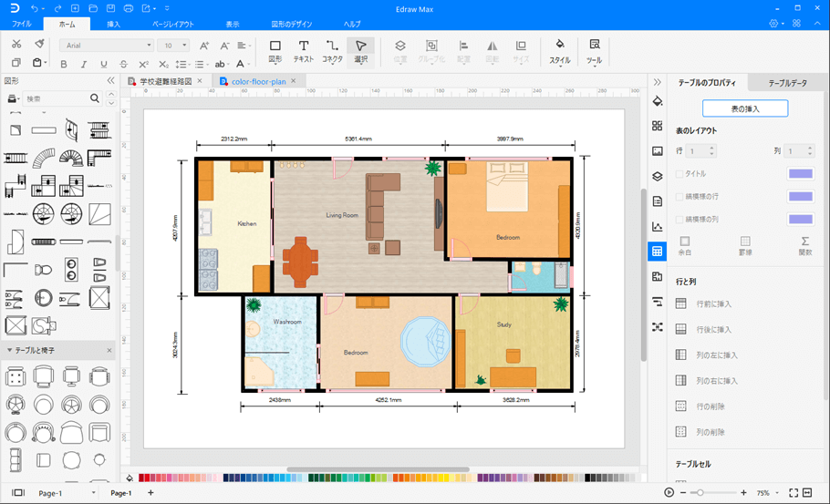This screenshot has height=504, width=830.
Task: Click the 余白 margin option
Action: coord(684,246)
